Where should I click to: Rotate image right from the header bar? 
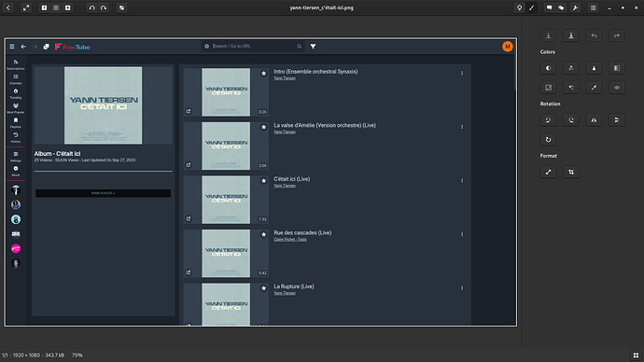point(104,7)
